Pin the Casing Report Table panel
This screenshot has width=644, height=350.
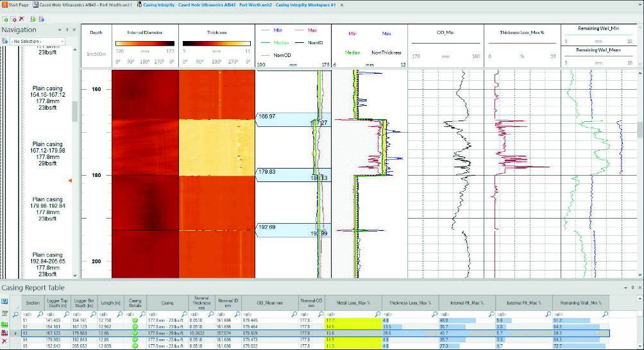631,288
